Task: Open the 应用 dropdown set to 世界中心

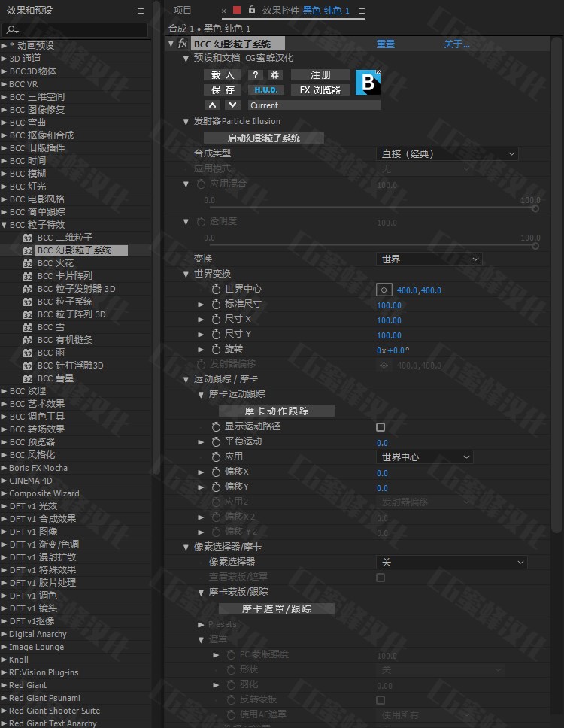Action: (x=425, y=457)
